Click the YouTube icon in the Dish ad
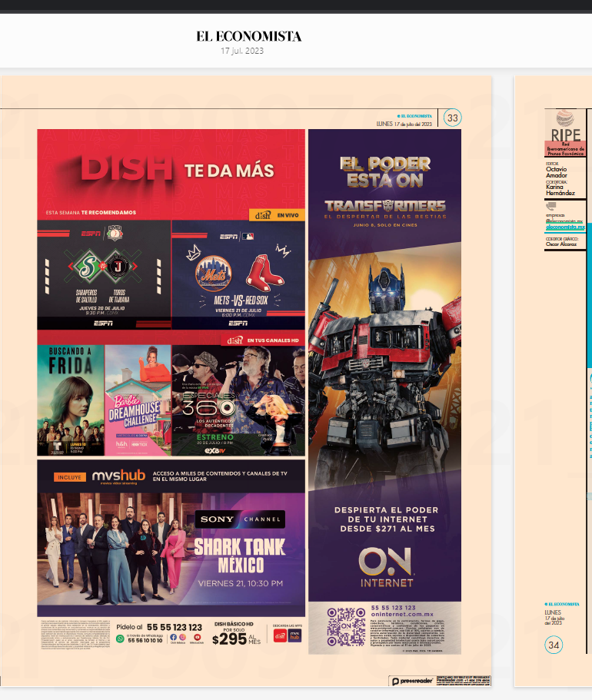This screenshot has width=592, height=700. (197, 637)
